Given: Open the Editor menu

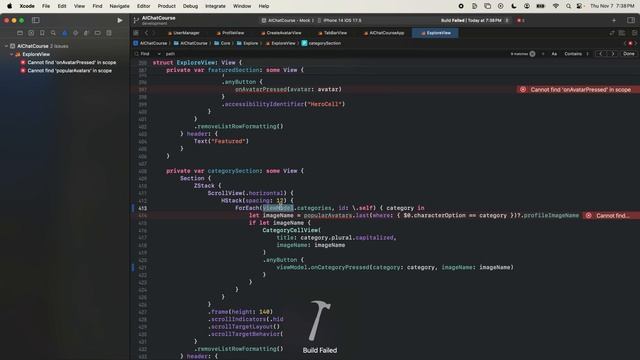Looking at the screenshot, I should 143,6.
